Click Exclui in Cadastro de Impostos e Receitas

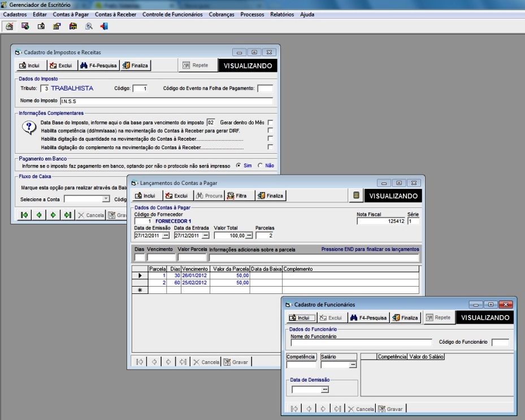60,66
